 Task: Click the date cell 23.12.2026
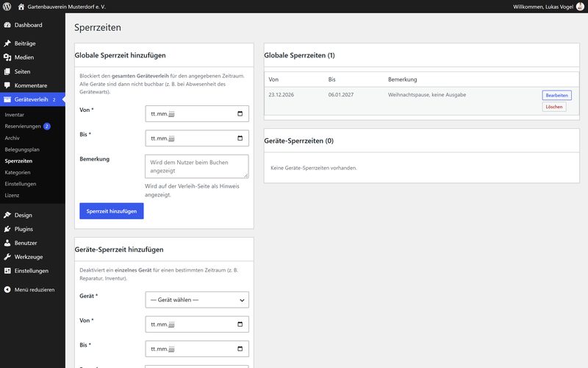tap(282, 95)
